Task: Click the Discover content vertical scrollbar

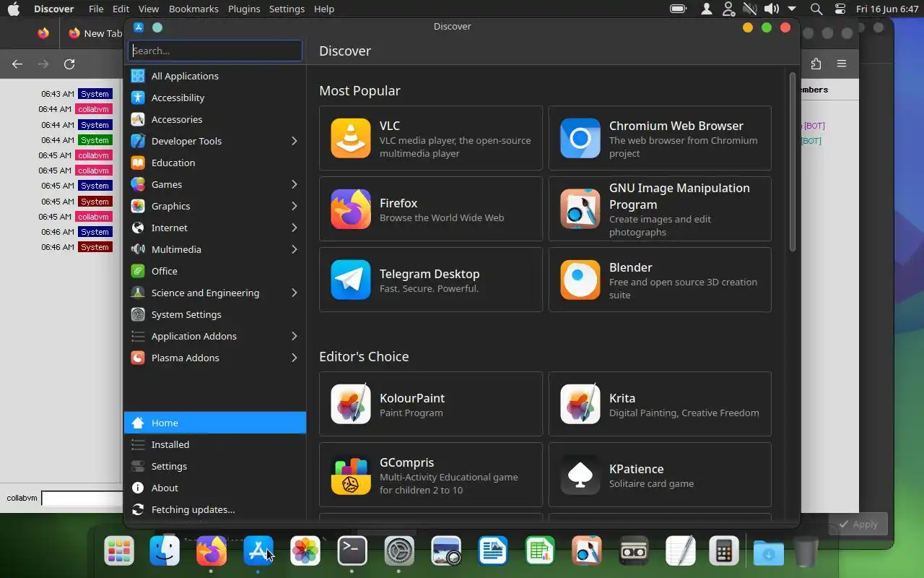Action: pos(793,162)
